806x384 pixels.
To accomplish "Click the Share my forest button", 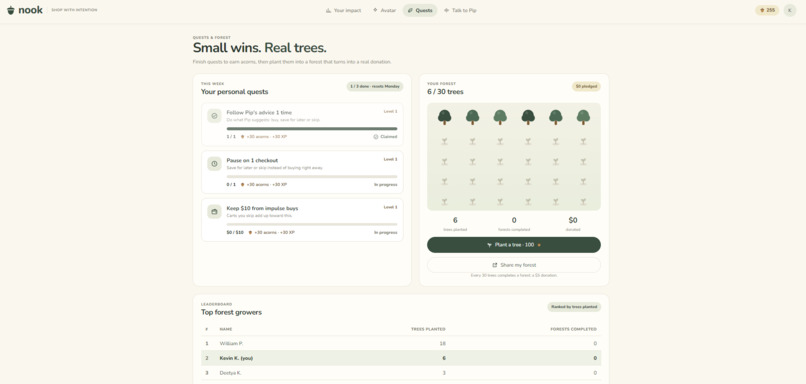I will (514, 265).
